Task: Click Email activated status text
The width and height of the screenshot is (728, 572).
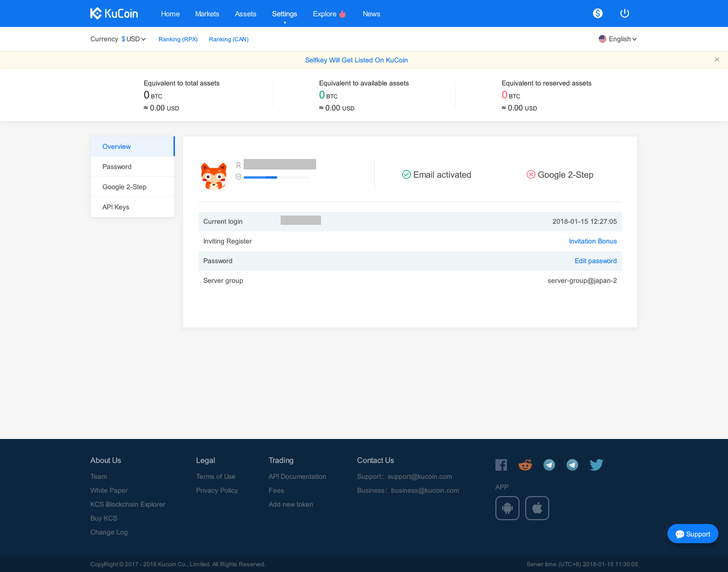Action: (442, 175)
